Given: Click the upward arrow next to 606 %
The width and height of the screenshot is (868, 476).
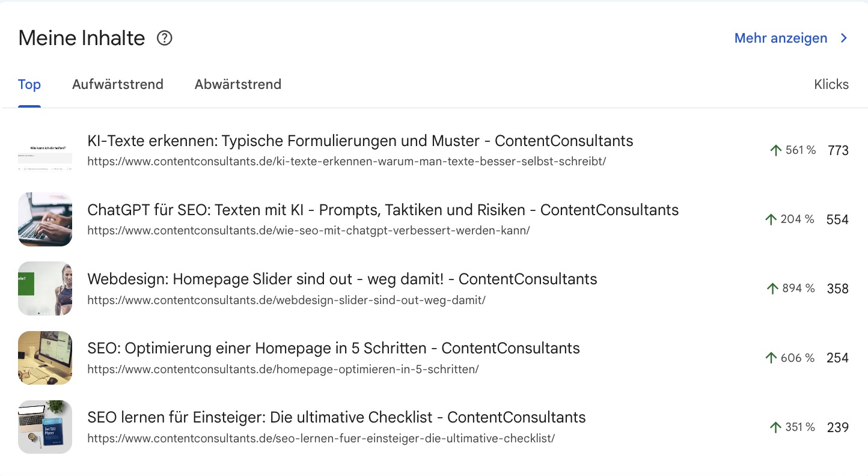Looking at the screenshot, I should click(x=771, y=358).
